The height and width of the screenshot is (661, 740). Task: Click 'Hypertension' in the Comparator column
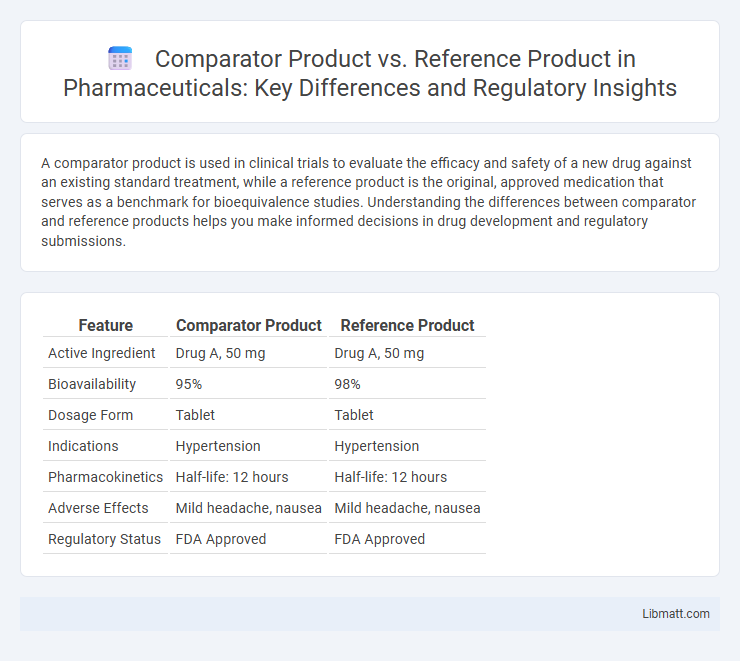pyautogui.click(x=218, y=446)
